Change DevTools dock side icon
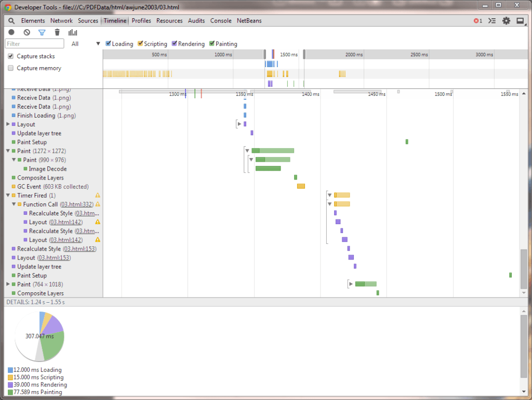532x400 pixels. click(521, 20)
